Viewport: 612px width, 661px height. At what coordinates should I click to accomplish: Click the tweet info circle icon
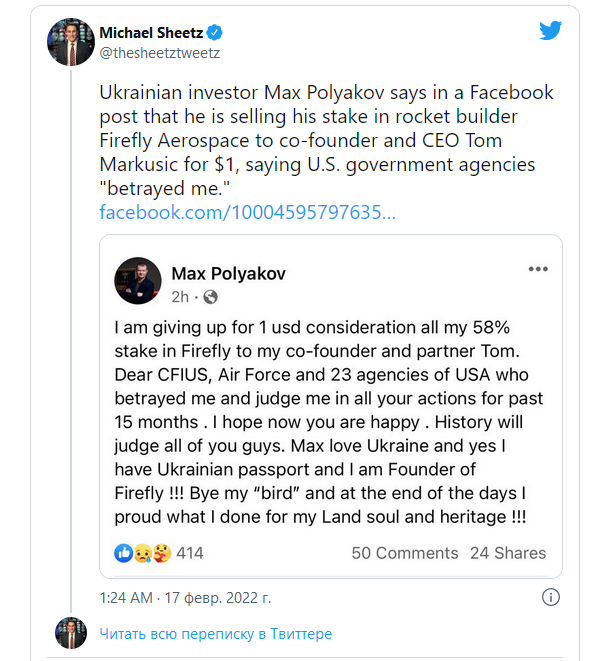coord(550,596)
